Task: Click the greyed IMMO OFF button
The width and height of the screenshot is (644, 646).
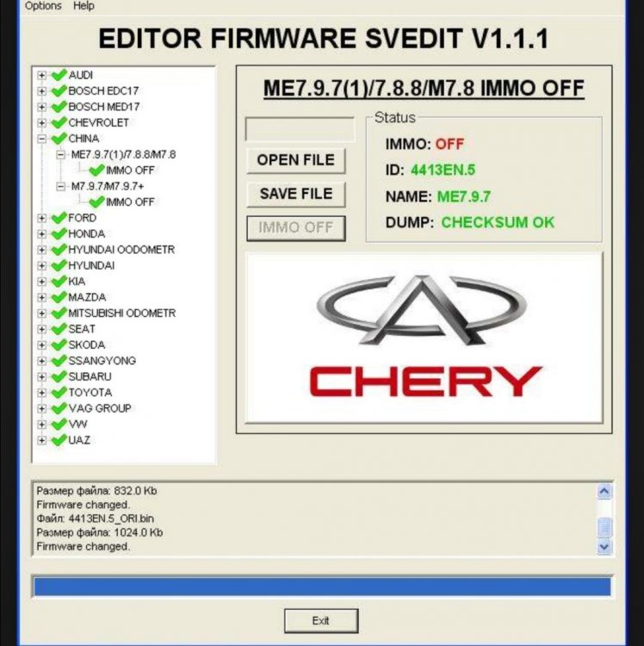Action: 296,228
